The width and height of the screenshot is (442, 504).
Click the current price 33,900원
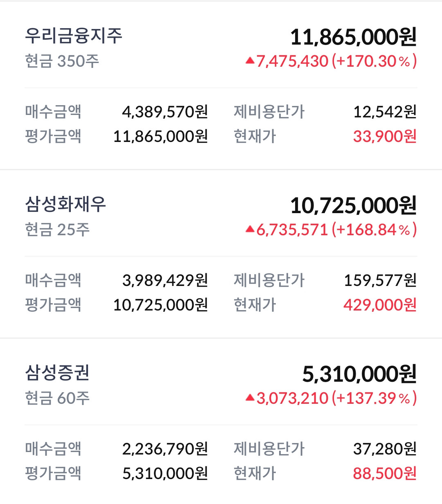[385, 136]
